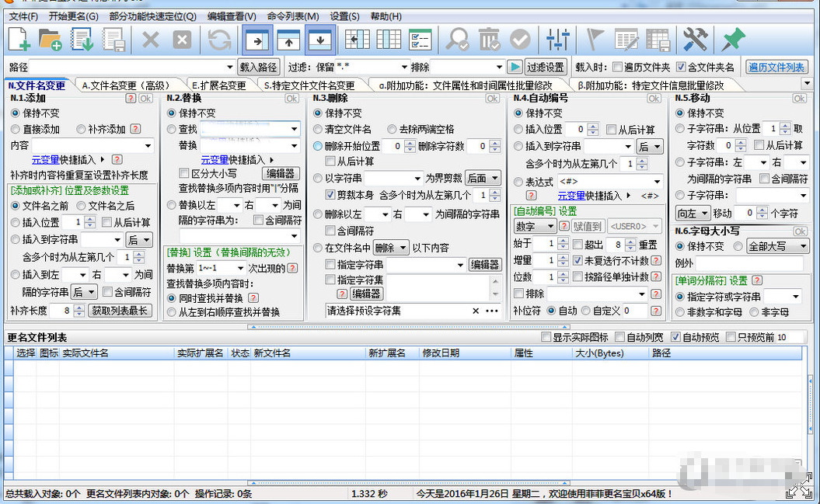Click the flag icon in toolbar
Viewport: 820px width, 504px height.
pyautogui.click(x=595, y=40)
